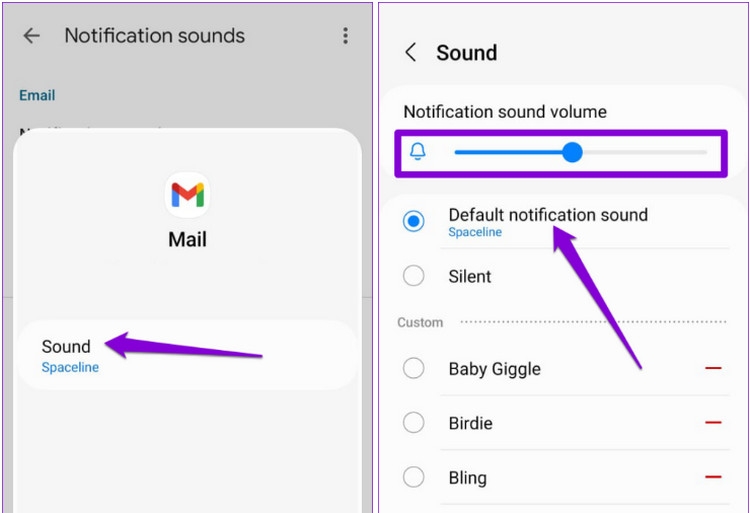Tap the Sound page title
Image resolution: width=750 pixels, height=513 pixels.
point(466,53)
